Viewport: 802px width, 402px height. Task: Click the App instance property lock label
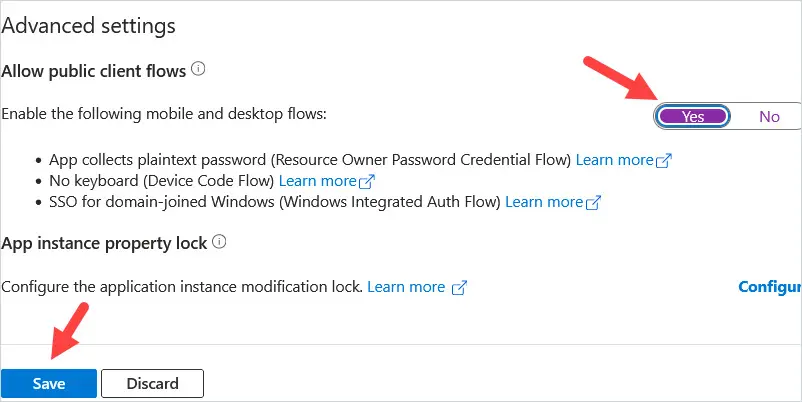click(104, 243)
